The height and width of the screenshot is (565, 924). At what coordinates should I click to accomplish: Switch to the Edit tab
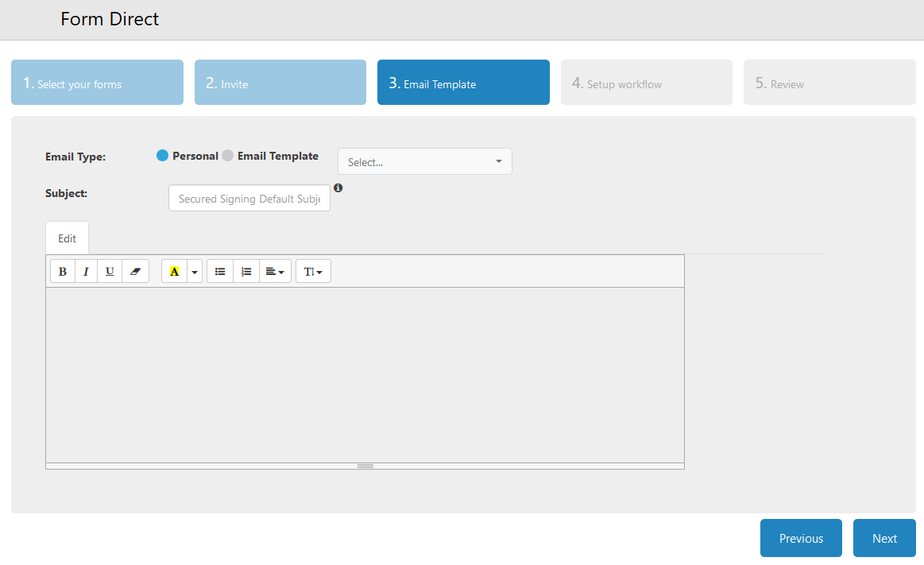[67, 238]
